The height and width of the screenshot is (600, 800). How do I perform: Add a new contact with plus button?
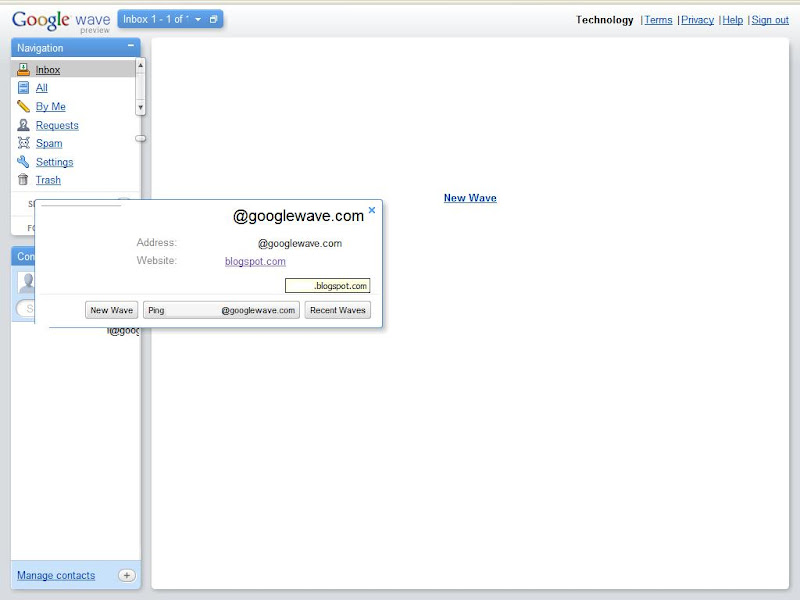[x=127, y=576]
